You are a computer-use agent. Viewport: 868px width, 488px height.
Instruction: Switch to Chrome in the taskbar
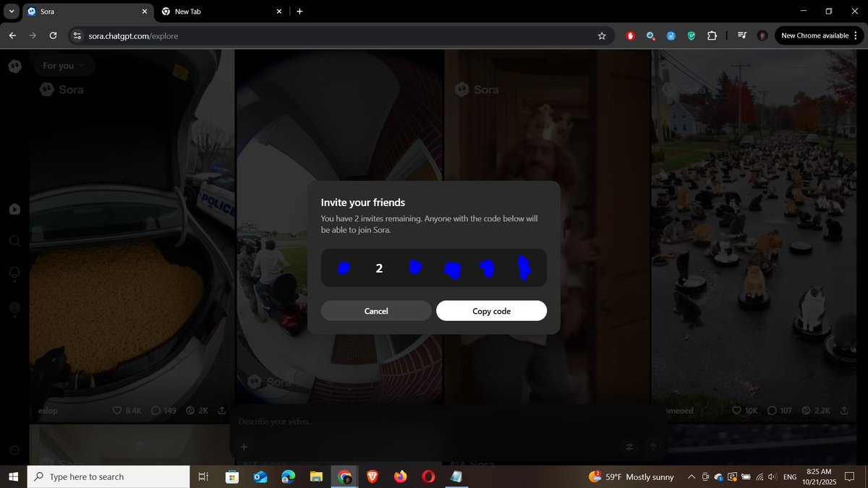pos(344,476)
